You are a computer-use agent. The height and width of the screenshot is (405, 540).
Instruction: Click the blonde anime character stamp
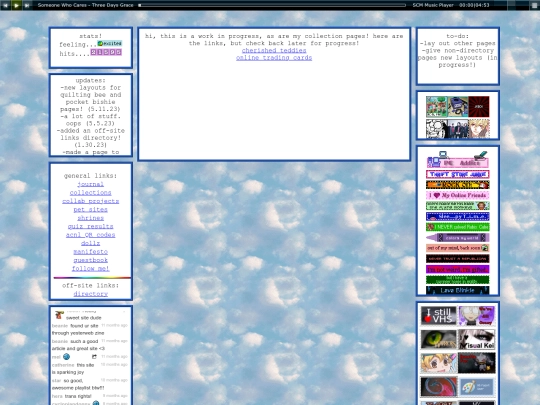tap(479, 128)
